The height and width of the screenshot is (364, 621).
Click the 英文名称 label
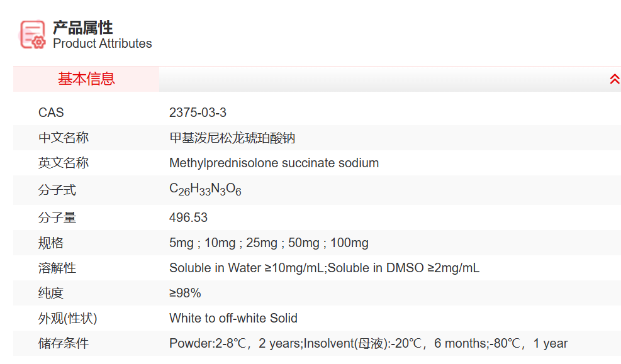(x=64, y=163)
